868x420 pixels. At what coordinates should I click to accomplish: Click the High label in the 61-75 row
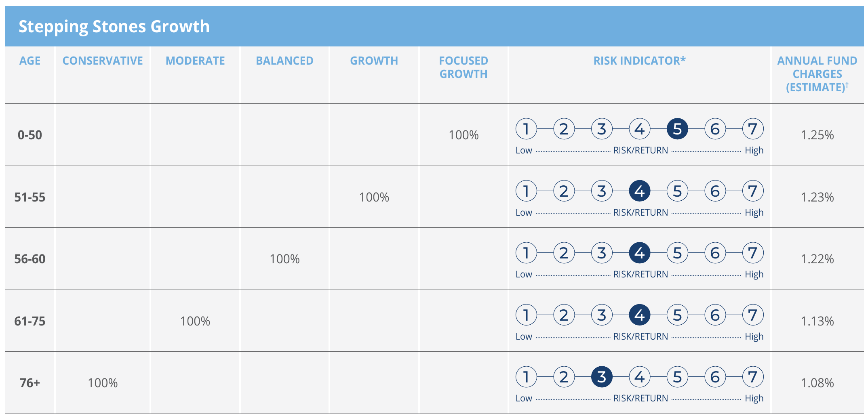click(x=754, y=336)
